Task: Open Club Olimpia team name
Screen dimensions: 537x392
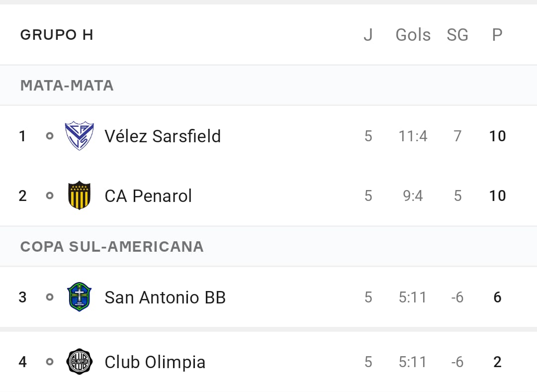Action: click(155, 362)
